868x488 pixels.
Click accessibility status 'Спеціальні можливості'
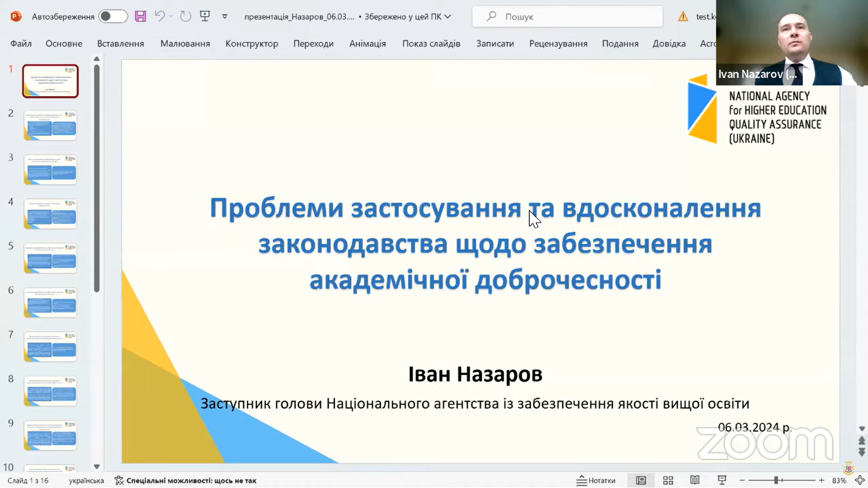185,480
